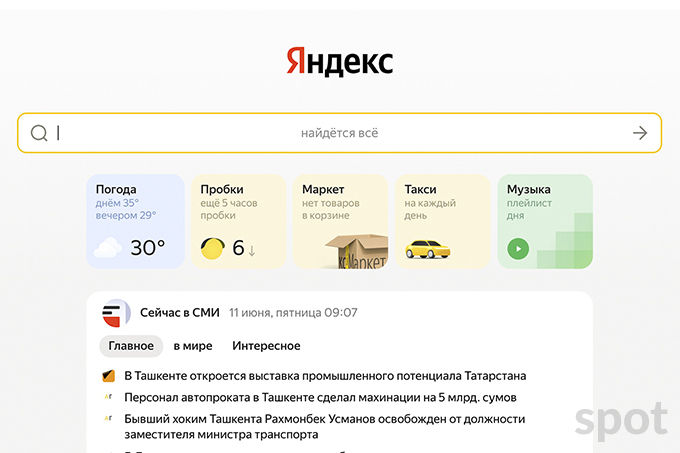Switch to the в мире tab

click(193, 346)
